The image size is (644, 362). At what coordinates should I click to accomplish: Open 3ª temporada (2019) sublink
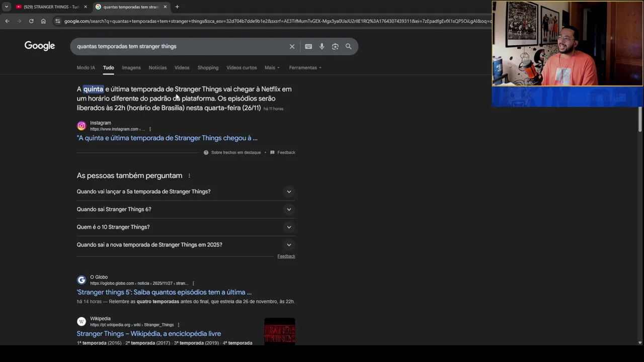tap(196, 343)
